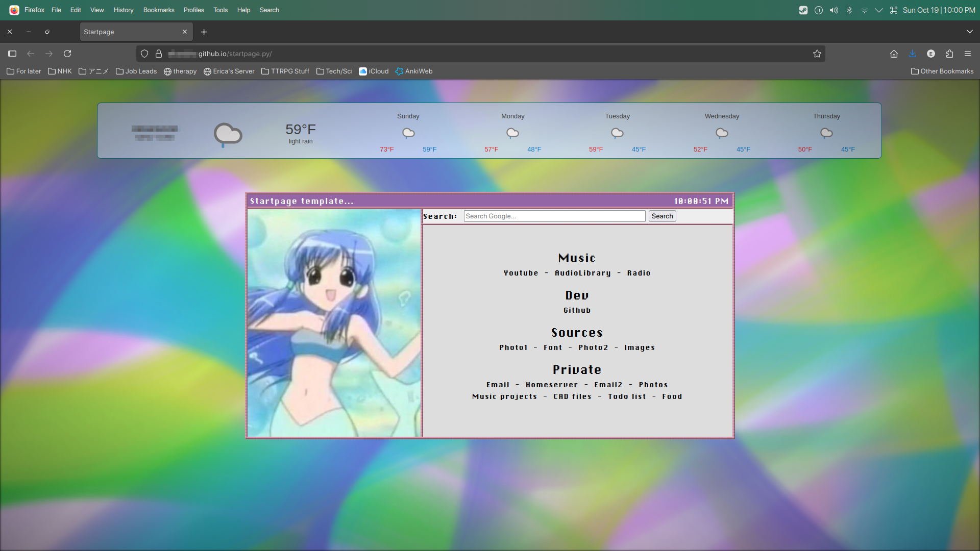Toggle the Firefox sidebar icon
The image size is (980, 551).
12,54
